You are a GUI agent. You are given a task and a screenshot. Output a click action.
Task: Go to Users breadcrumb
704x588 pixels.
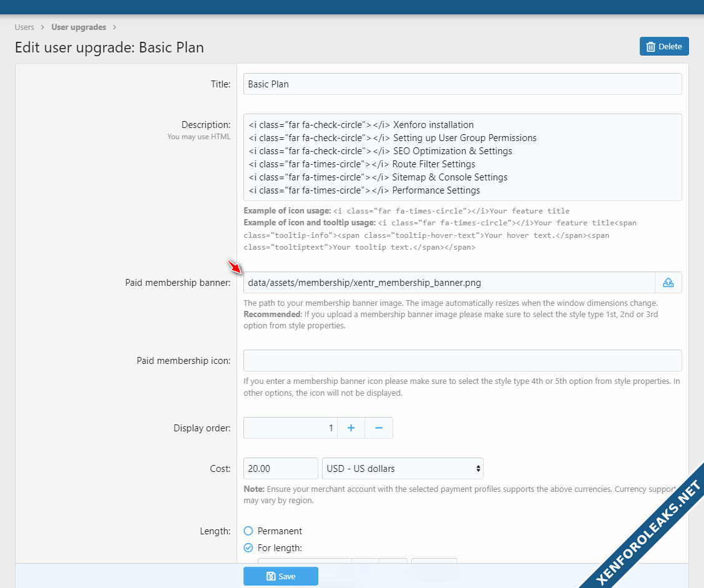coord(24,27)
